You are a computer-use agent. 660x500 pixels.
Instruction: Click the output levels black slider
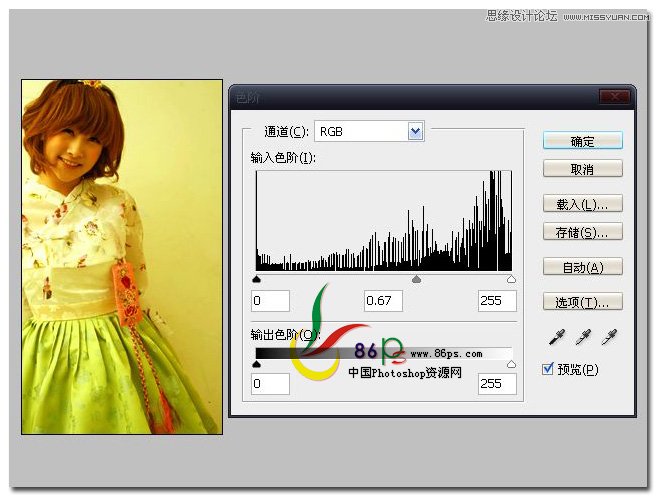pyautogui.click(x=256, y=364)
